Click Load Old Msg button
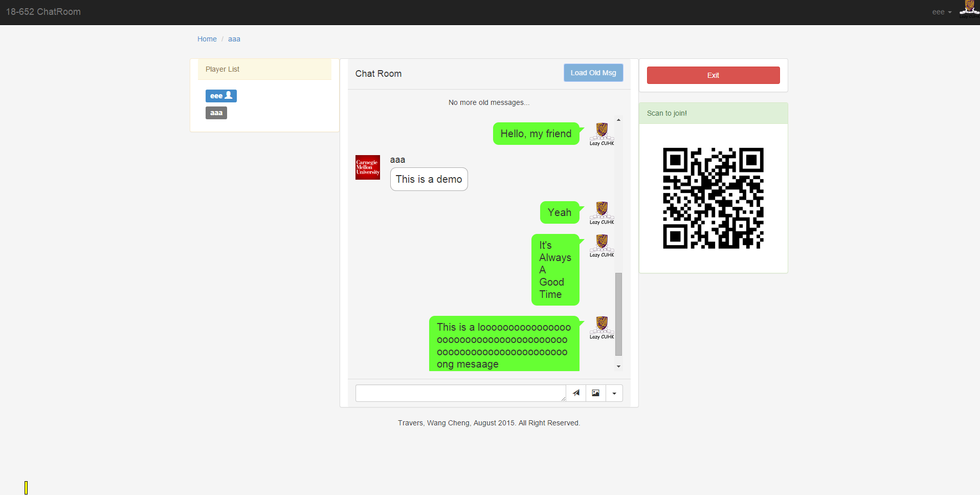The width and height of the screenshot is (980, 495). [x=593, y=73]
